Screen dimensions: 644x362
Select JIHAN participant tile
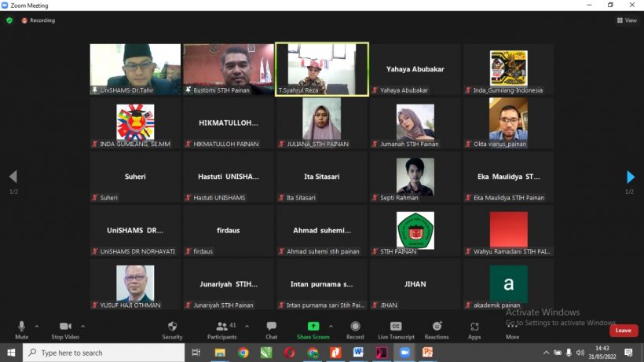[x=415, y=284]
